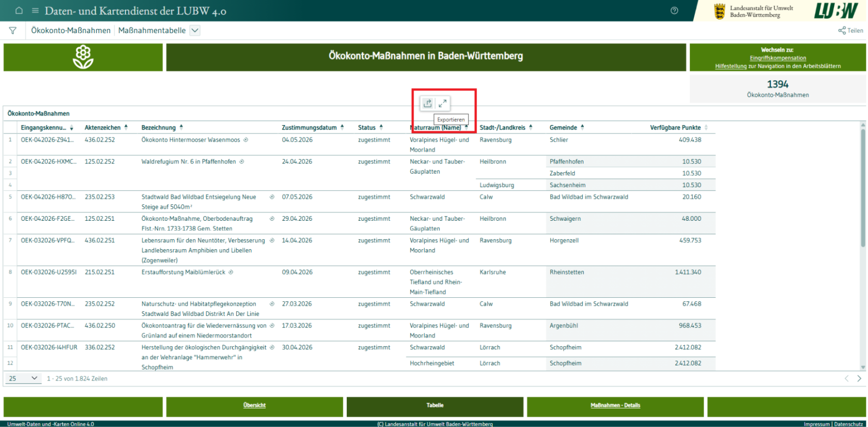Select the Tabelle tab
868x427 pixels.
(x=435, y=406)
